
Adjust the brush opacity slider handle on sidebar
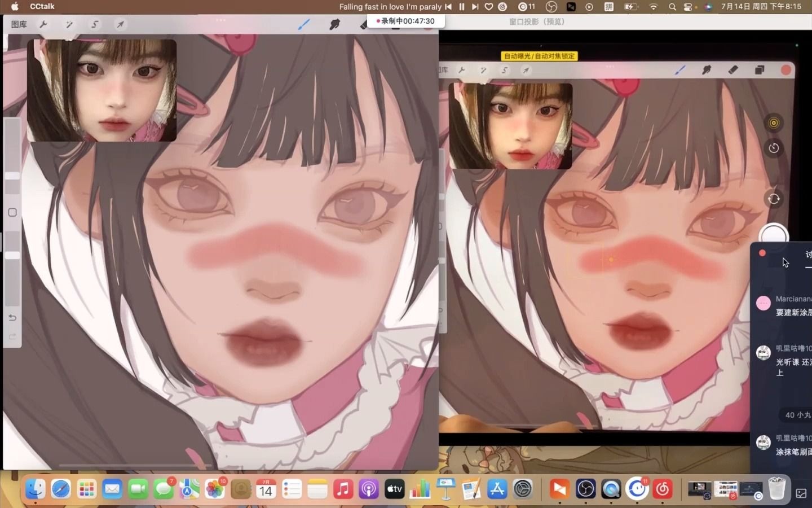click(x=12, y=255)
